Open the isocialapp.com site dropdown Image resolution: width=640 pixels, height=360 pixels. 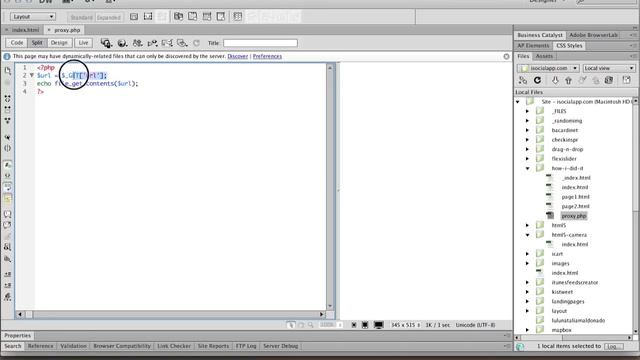(x=548, y=68)
